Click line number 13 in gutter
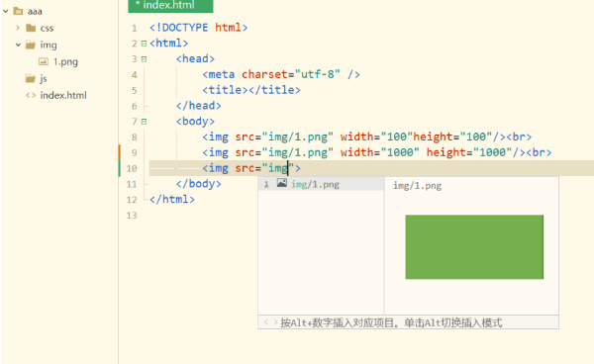594x364 pixels. coord(132,216)
